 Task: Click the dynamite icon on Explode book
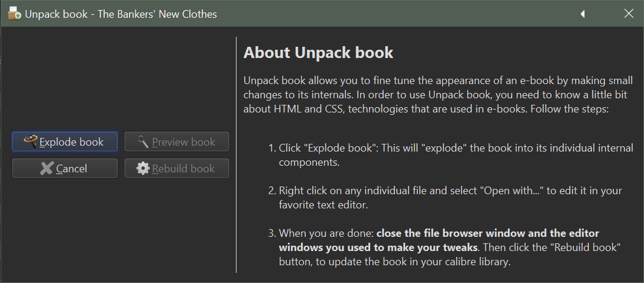(31, 141)
